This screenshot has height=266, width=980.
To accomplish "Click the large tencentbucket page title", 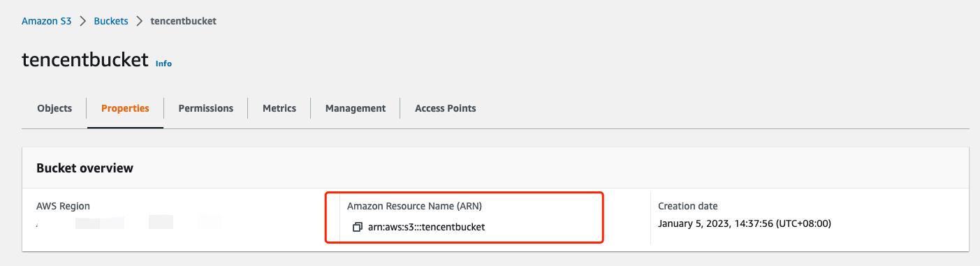I will pyautogui.click(x=85, y=59).
